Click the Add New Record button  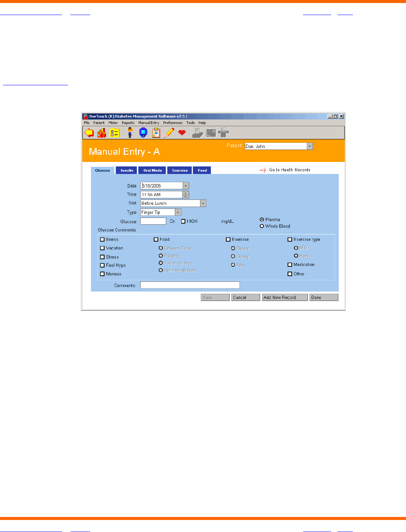(285, 297)
